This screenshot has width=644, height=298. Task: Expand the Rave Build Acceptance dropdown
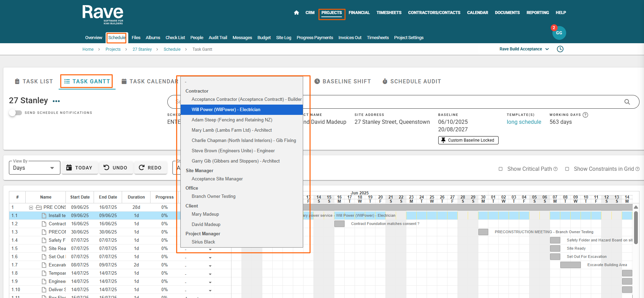tap(524, 49)
